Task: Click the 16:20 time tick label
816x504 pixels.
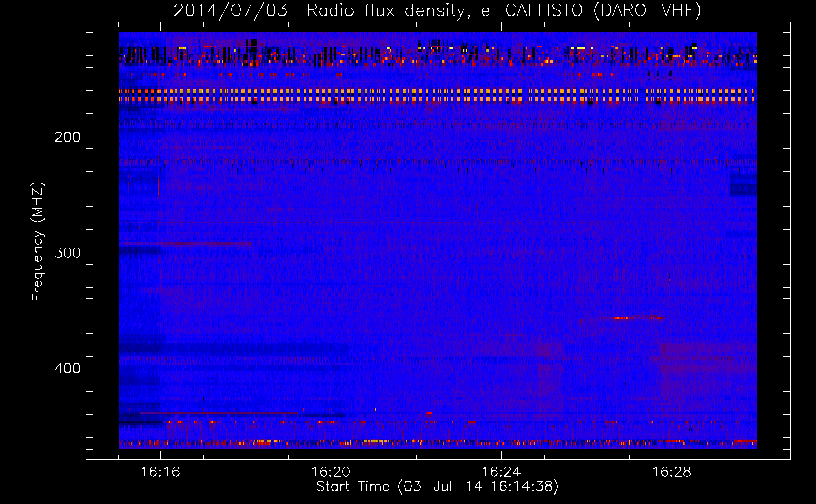Action: 331,472
